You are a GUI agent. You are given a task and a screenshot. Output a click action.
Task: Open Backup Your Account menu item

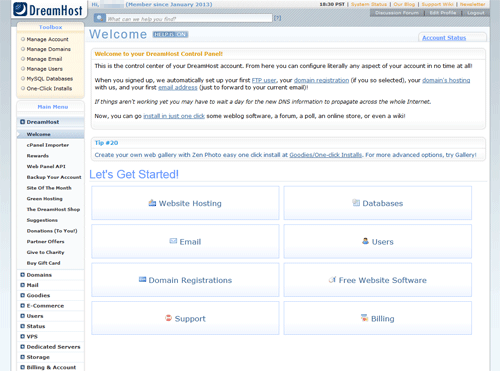(x=54, y=177)
